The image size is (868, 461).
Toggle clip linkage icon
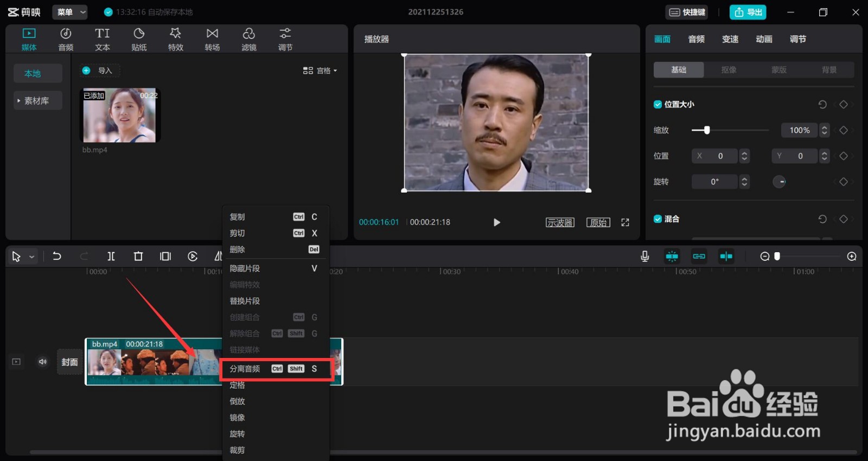tap(699, 257)
